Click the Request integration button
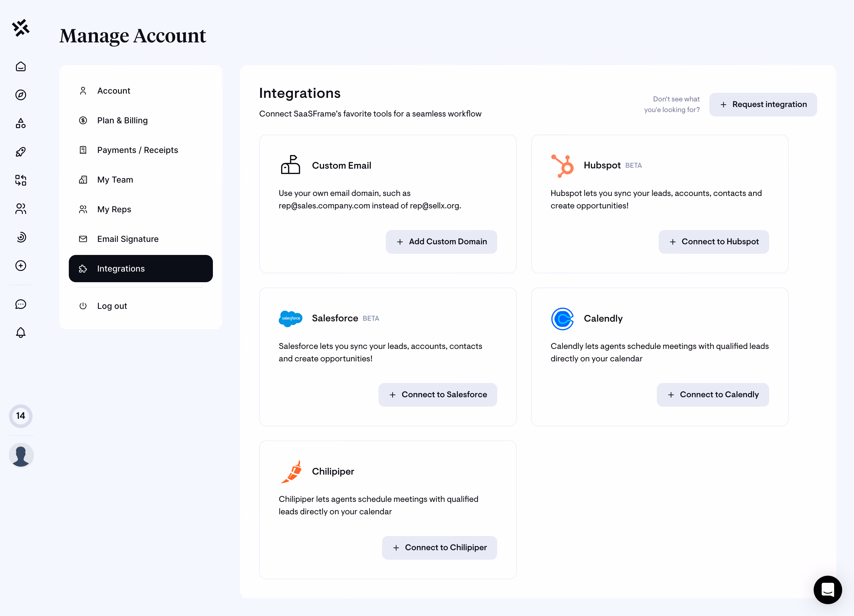 pos(763,105)
